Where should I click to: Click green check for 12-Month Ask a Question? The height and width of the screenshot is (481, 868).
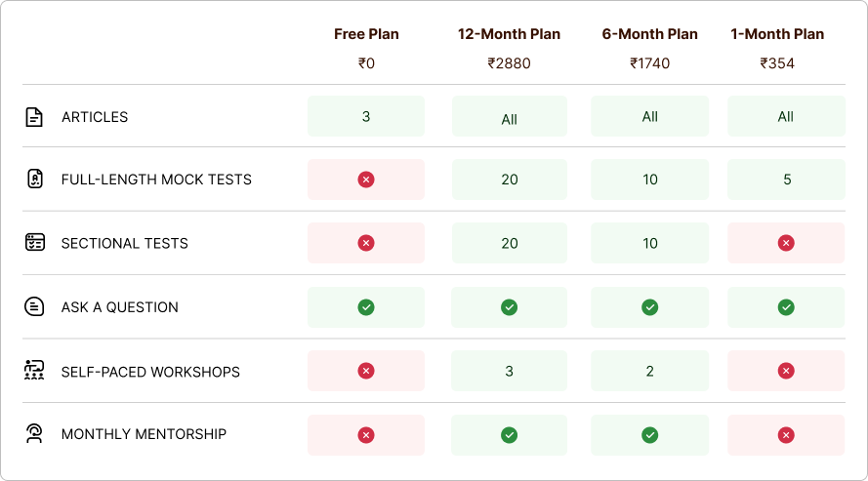coord(510,306)
